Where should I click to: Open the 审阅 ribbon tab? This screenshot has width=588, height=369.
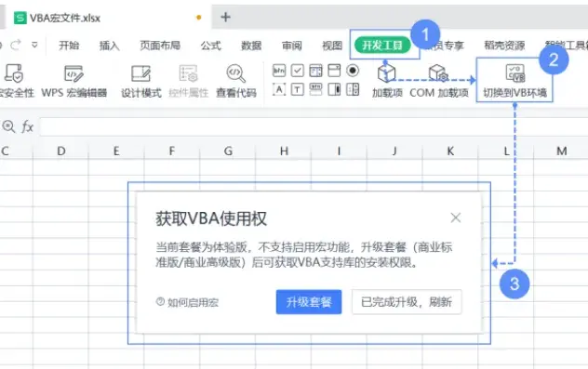[292, 46]
